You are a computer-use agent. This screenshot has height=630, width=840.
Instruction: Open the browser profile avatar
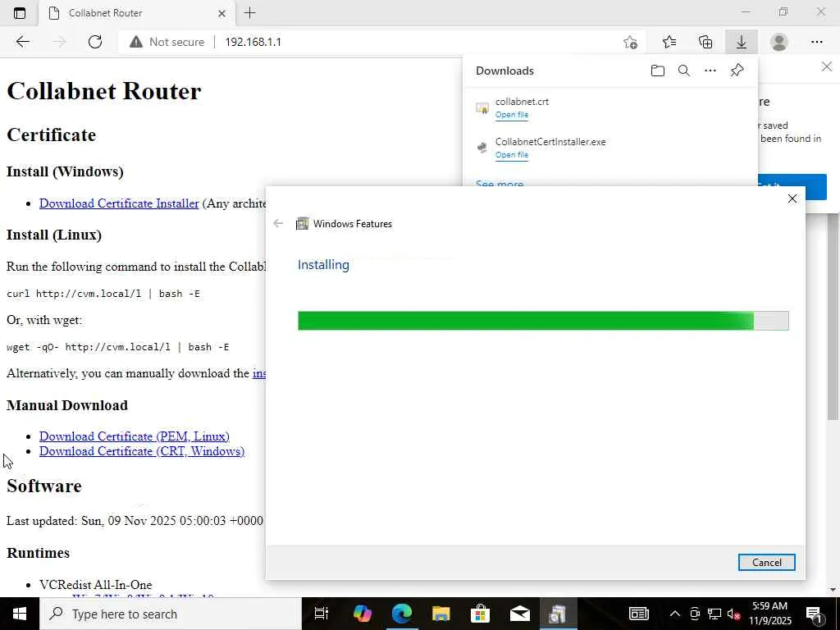coord(779,42)
